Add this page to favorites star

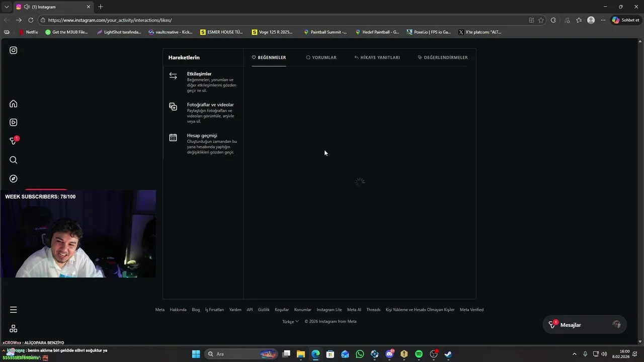click(x=541, y=20)
